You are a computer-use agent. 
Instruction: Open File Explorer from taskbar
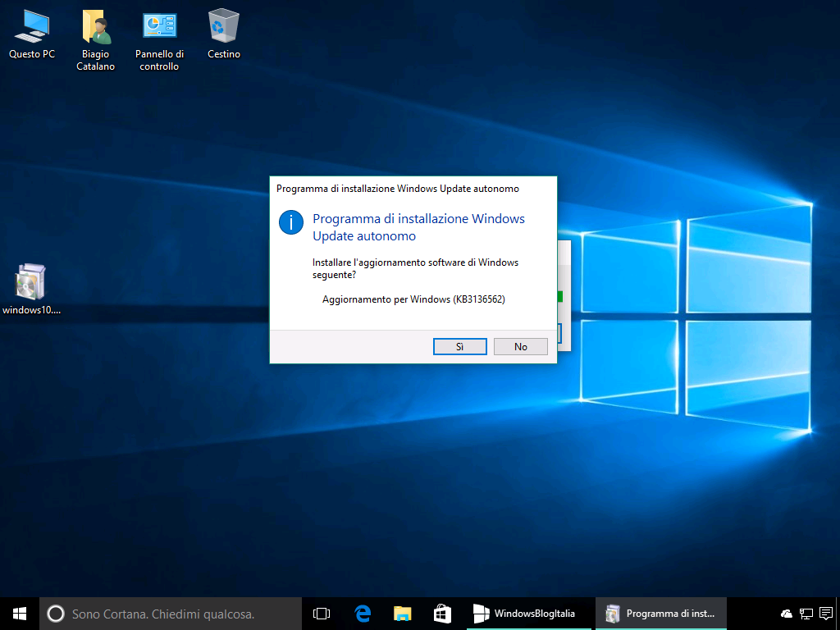click(402, 614)
